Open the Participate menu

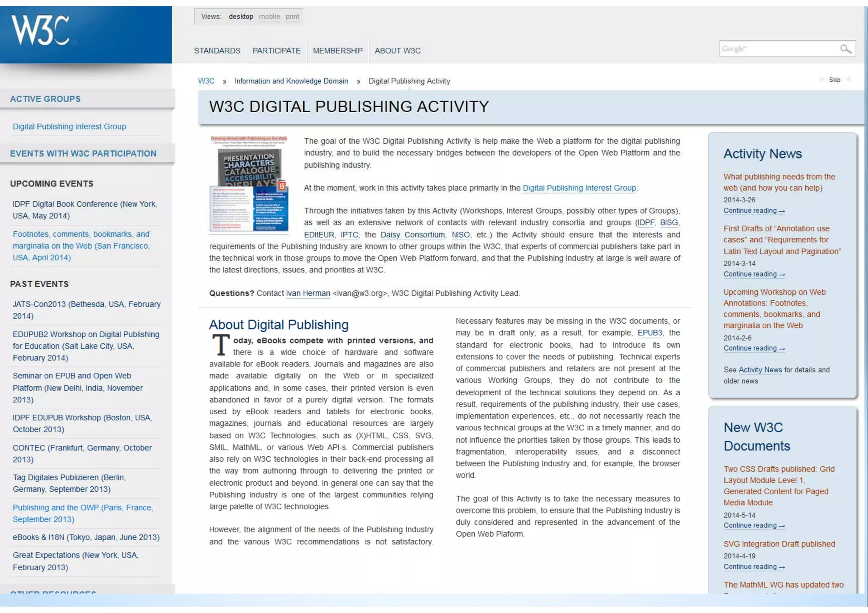click(x=276, y=51)
